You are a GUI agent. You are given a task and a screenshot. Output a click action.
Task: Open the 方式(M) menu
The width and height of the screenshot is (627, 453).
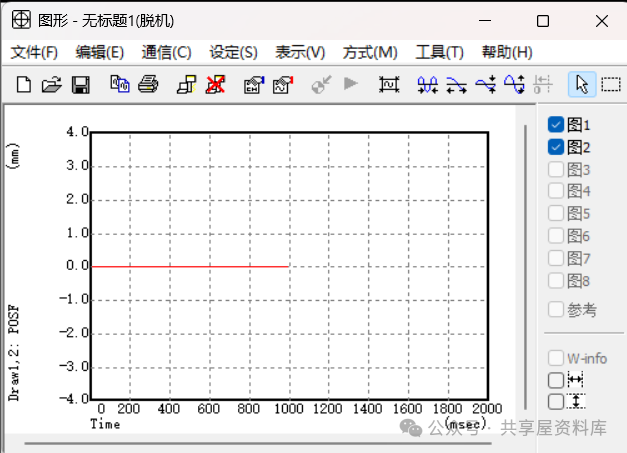point(370,52)
